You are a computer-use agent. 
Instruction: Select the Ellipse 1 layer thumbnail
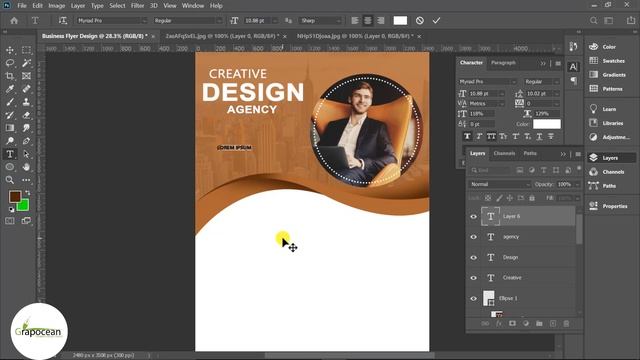tap(489, 298)
